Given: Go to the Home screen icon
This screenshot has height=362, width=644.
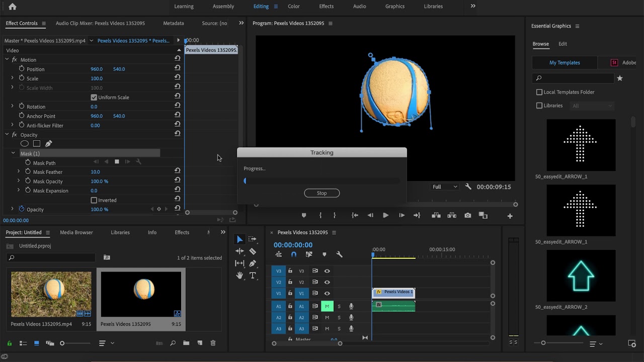Looking at the screenshot, I should (x=13, y=7).
